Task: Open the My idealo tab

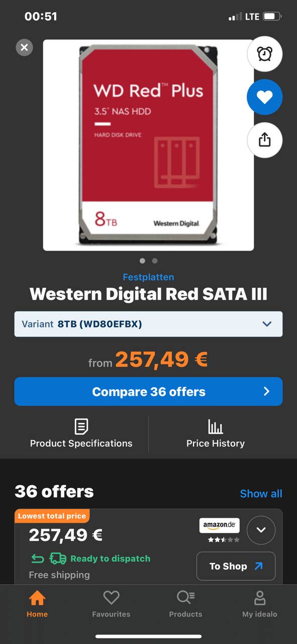Action: (x=259, y=604)
